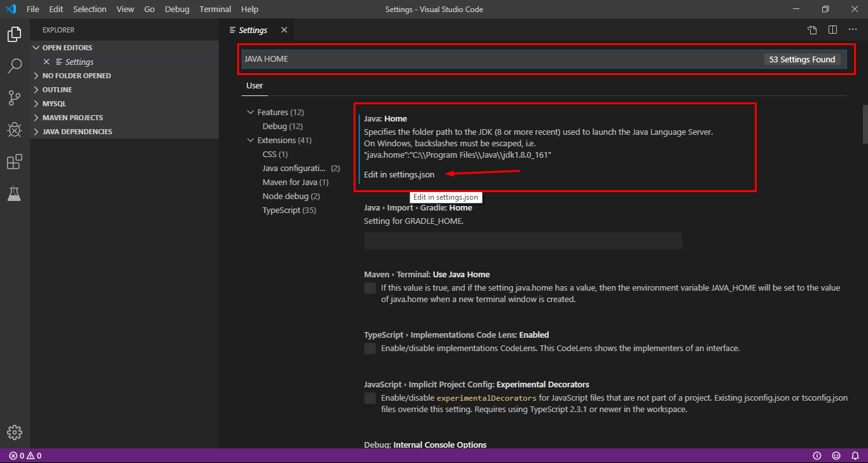
Task: Enable TypeScript Implementations Code Lens checkbox
Action: pos(369,348)
